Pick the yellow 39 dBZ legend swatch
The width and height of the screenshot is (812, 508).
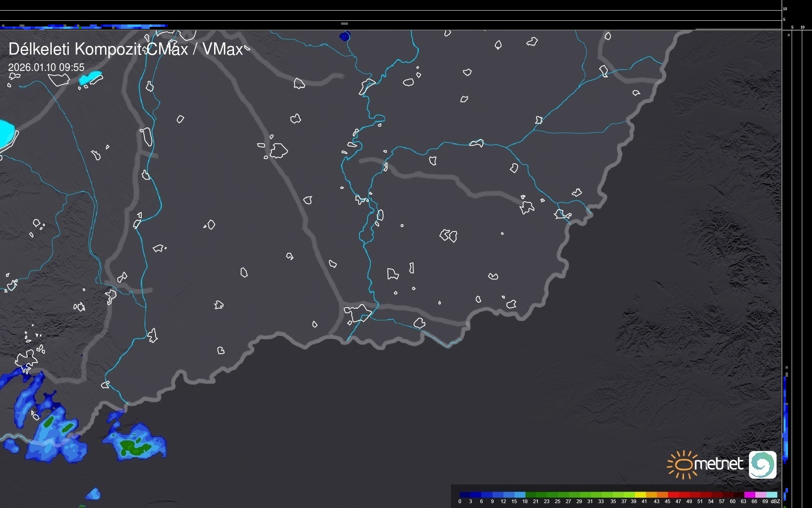pos(640,495)
